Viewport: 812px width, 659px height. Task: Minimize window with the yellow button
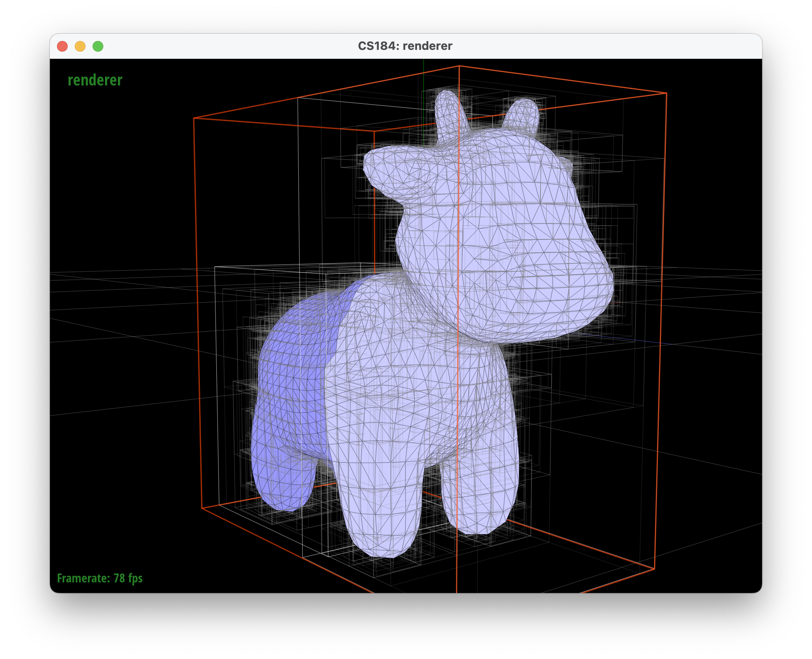[80, 46]
